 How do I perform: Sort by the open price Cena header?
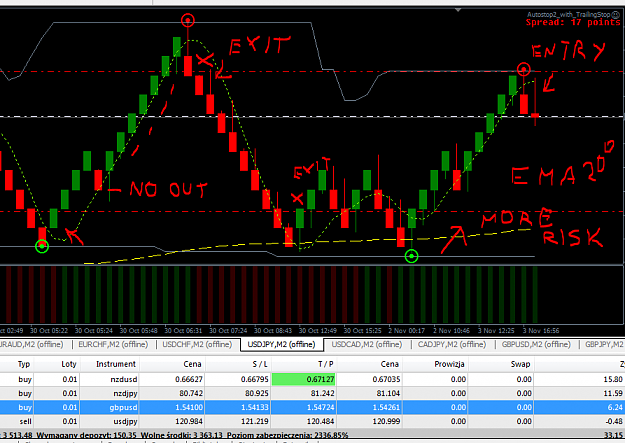[192, 364]
